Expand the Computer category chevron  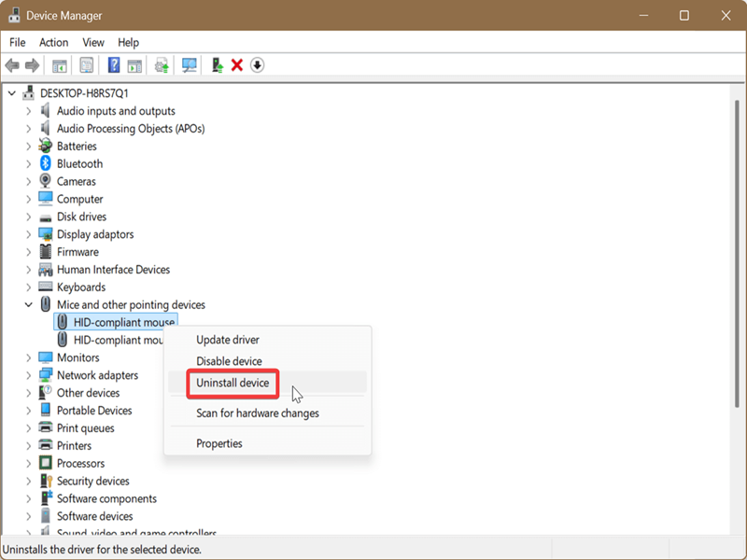tap(29, 199)
